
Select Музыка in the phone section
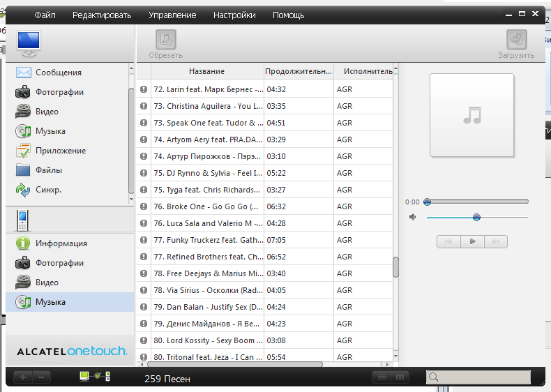click(x=70, y=302)
